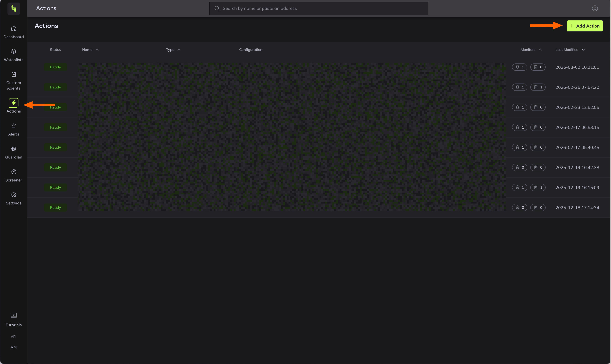Image resolution: width=611 pixels, height=364 pixels.
Task: Focus the search by name or address field
Action: click(318, 8)
